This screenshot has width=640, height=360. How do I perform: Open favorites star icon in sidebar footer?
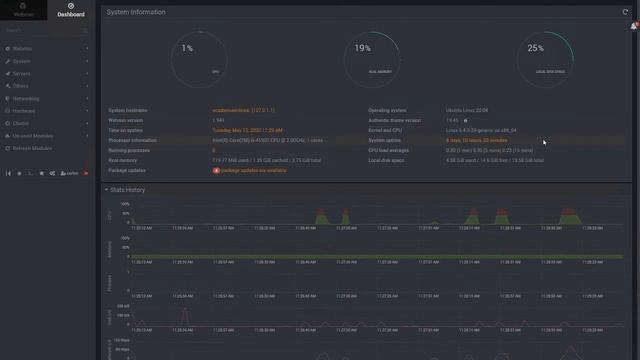point(41,173)
